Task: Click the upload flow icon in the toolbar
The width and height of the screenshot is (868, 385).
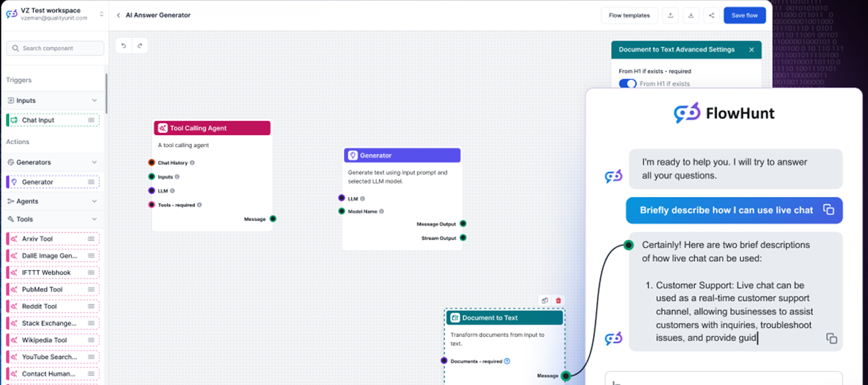Action: point(670,15)
